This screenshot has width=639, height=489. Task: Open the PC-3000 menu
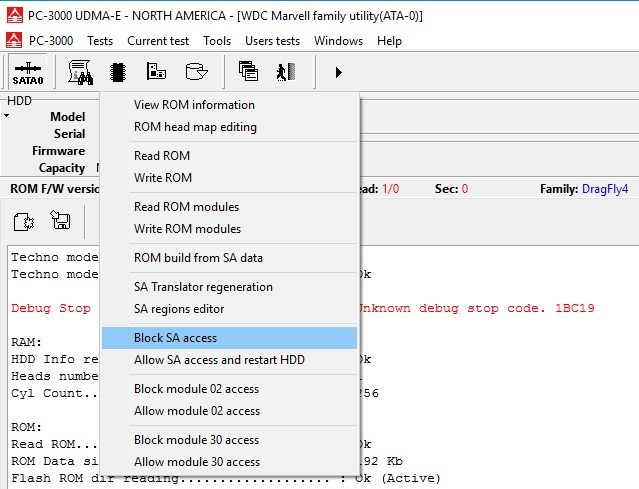pos(51,41)
